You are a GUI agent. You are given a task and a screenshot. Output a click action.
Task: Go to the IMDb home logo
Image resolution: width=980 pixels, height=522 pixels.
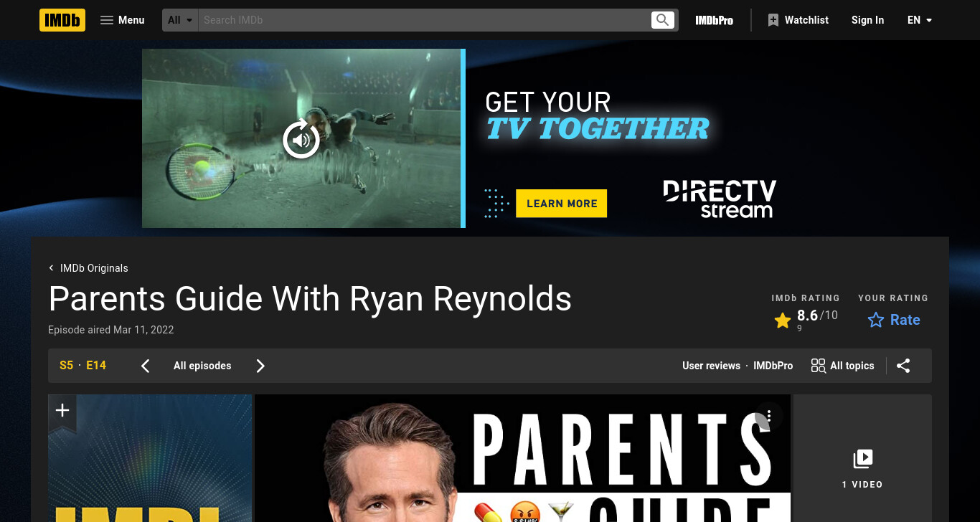pos(62,20)
